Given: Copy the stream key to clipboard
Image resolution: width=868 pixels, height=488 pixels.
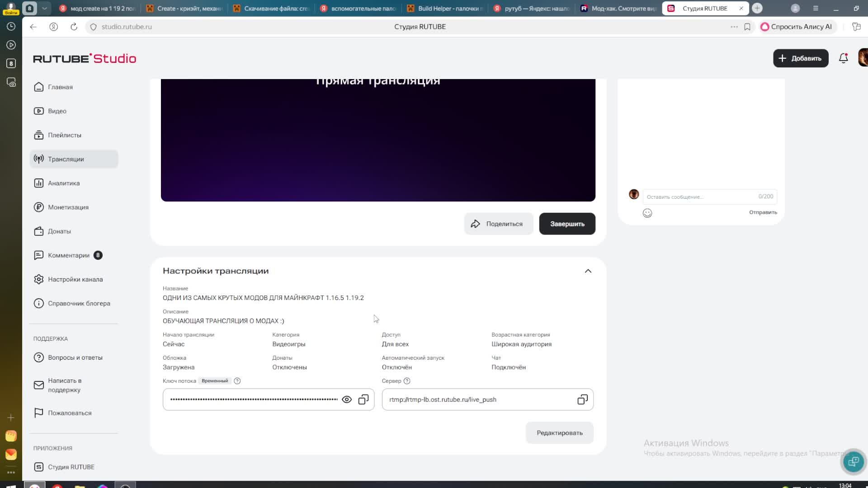Looking at the screenshot, I should (363, 399).
